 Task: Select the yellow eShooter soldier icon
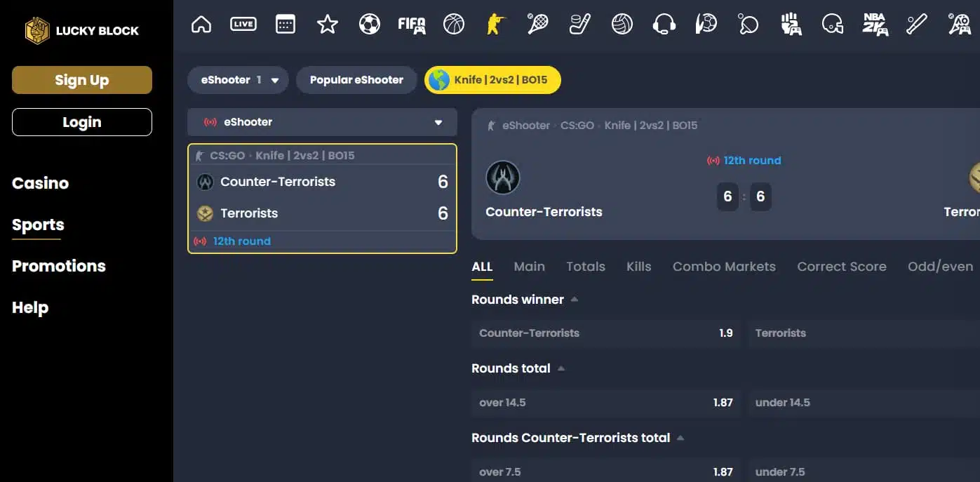click(x=496, y=25)
